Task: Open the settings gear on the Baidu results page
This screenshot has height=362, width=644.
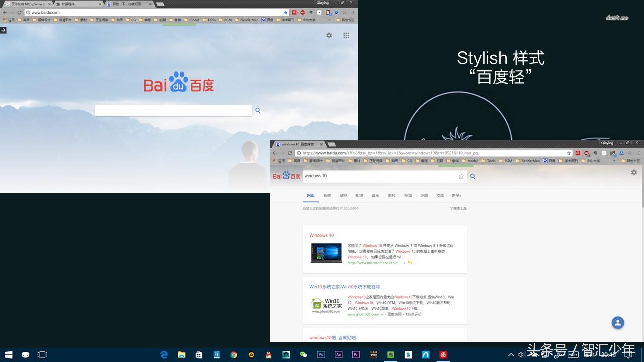Action: pos(634,172)
